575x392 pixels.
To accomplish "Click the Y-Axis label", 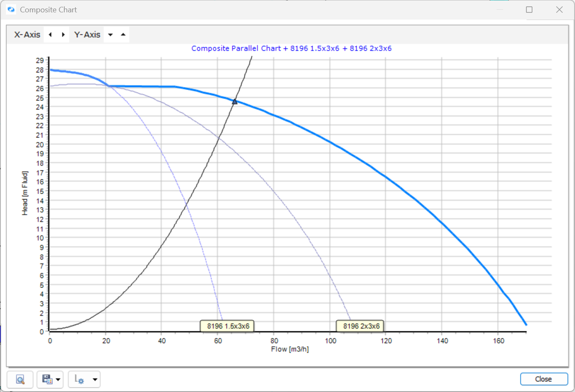I will [87, 35].
